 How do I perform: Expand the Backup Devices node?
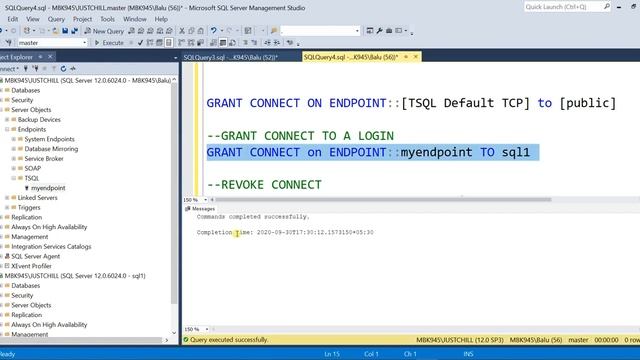tap(7, 120)
